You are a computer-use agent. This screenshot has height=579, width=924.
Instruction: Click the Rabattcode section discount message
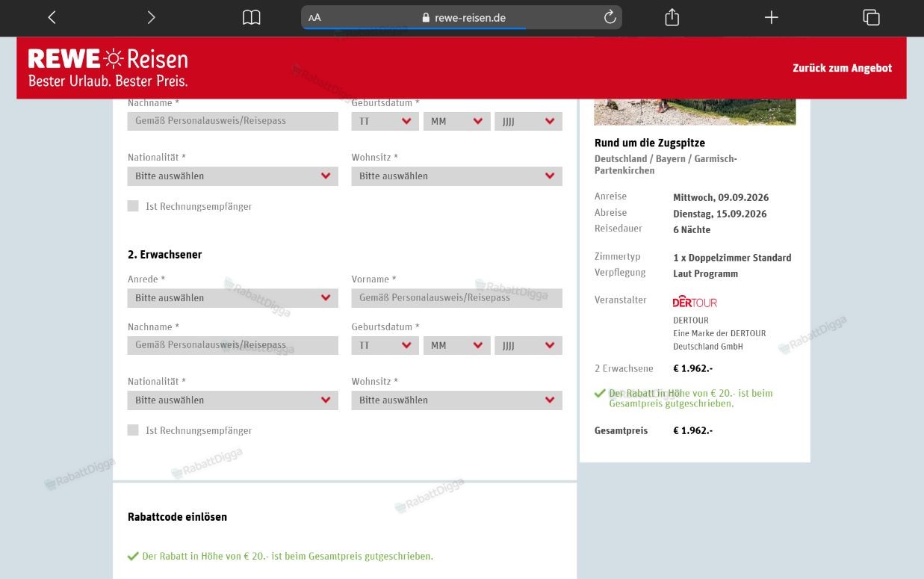click(x=281, y=557)
